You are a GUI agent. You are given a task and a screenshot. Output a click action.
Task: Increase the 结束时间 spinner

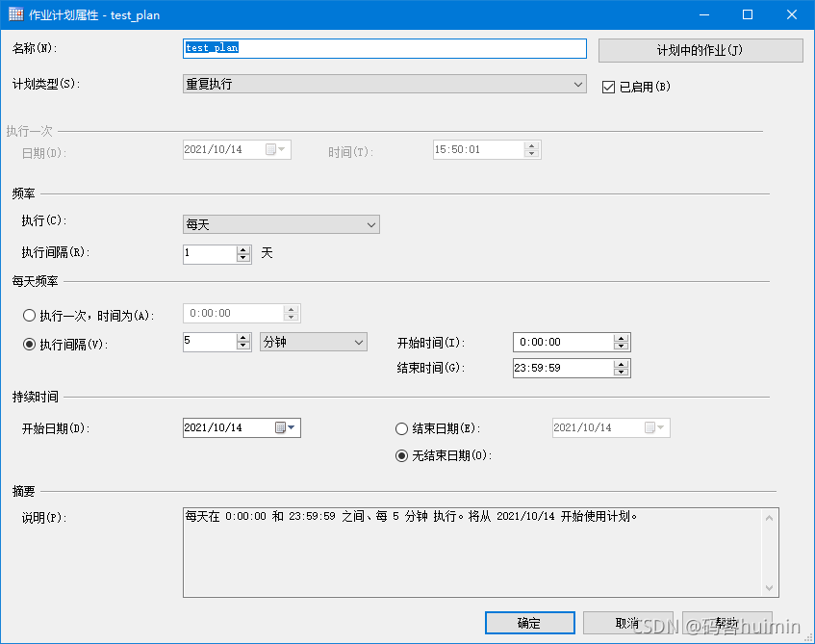click(622, 364)
